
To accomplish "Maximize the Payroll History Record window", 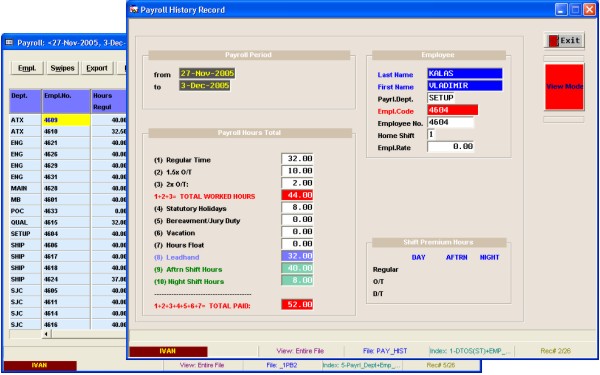I will coord(575,10).
